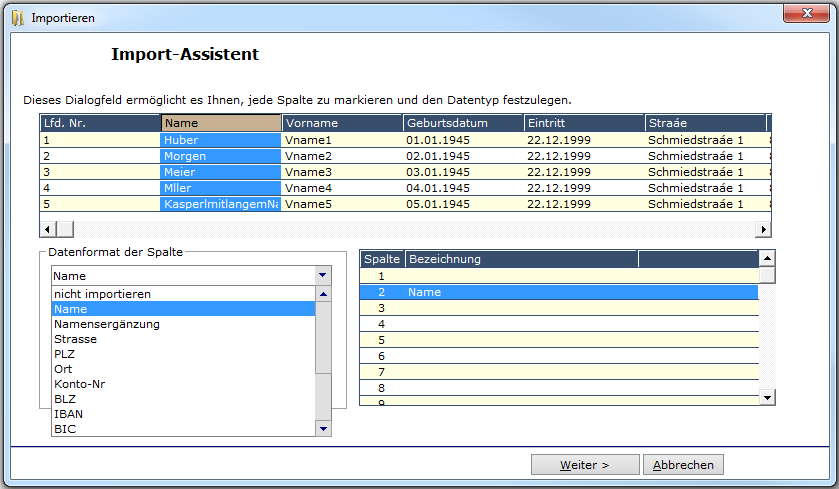This screenshot has height=489, width=839.
Task: Choose 'Strasse' from the format list
Action: point(183,339)
